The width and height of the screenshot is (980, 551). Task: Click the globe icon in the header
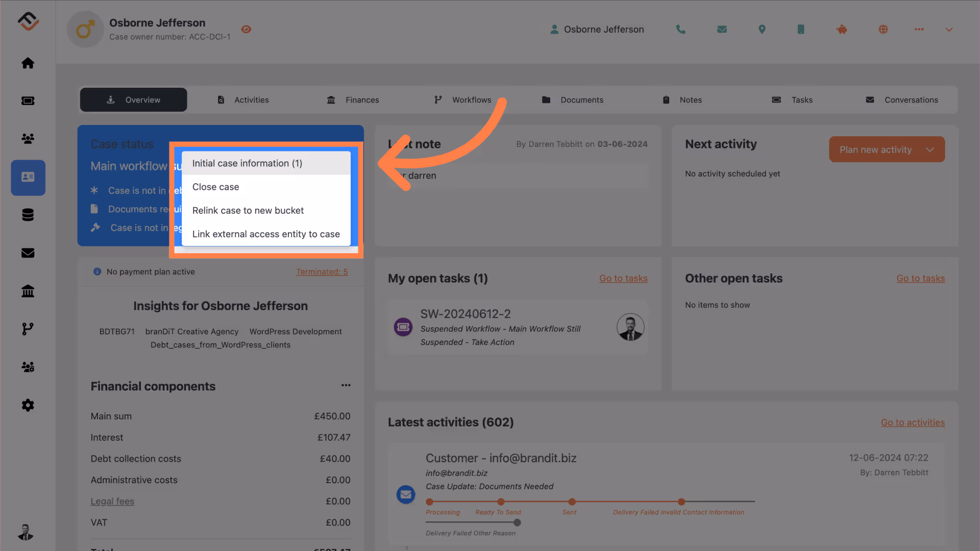click(x=883, y=30)
